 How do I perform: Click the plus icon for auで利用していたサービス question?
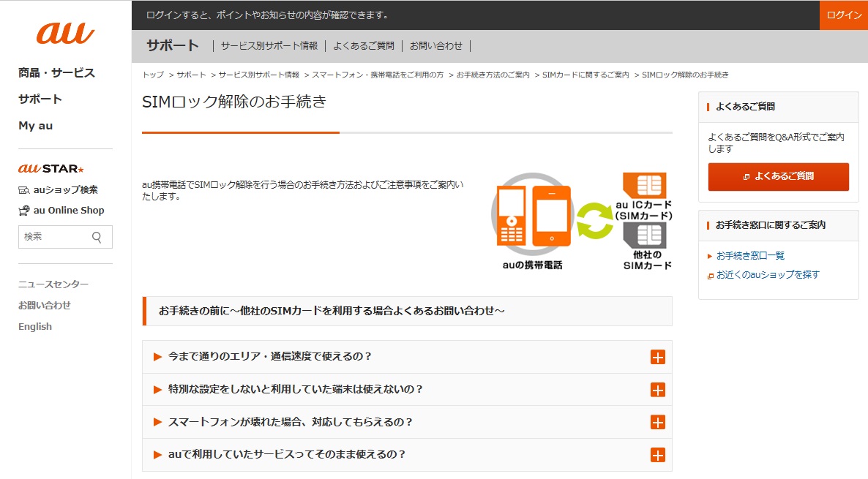point(658,455)
